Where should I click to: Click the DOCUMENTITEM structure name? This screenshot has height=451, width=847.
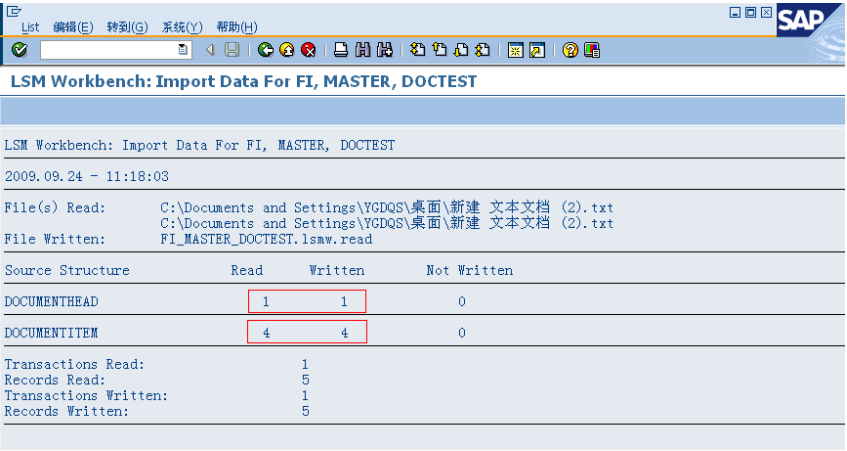click(51, 333)
